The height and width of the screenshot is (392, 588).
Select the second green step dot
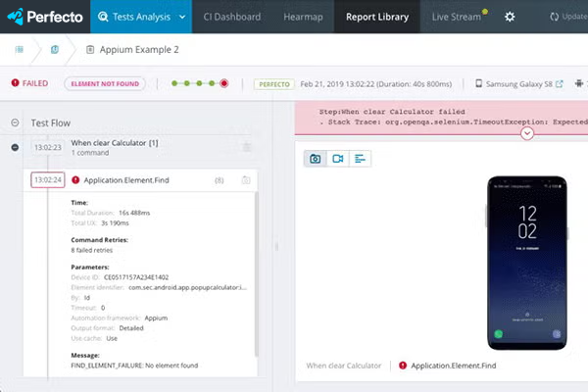coord(187,83)
